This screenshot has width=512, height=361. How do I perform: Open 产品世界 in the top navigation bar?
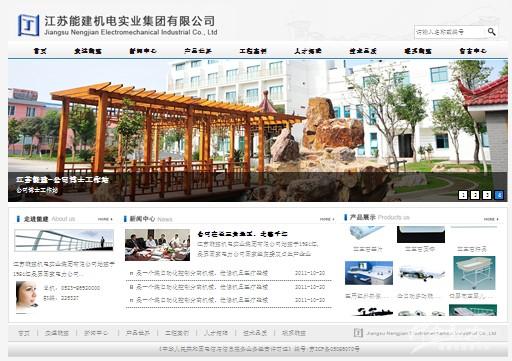point(198,51)
